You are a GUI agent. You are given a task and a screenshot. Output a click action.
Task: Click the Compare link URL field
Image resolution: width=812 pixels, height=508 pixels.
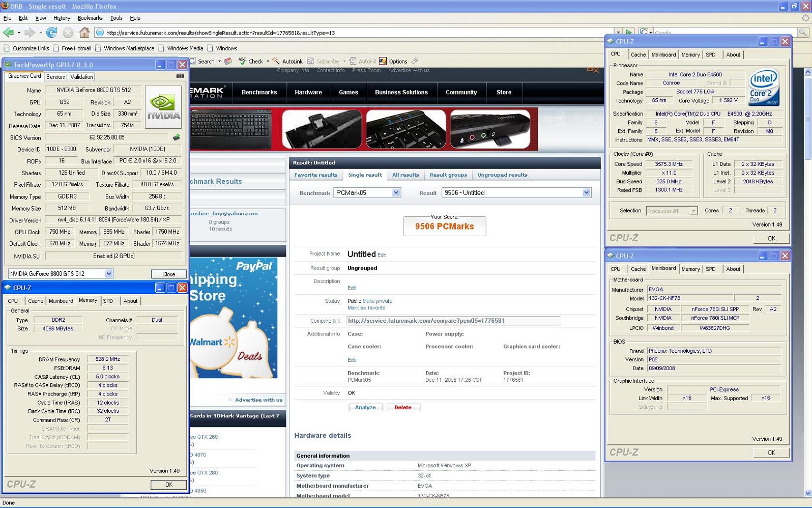pos(453,321)
